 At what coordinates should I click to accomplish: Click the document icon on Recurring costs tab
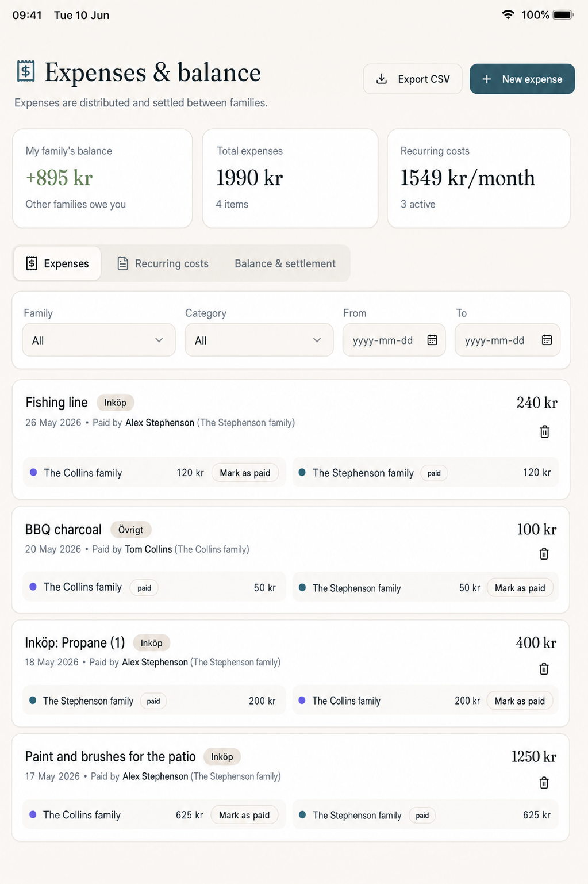122,263
